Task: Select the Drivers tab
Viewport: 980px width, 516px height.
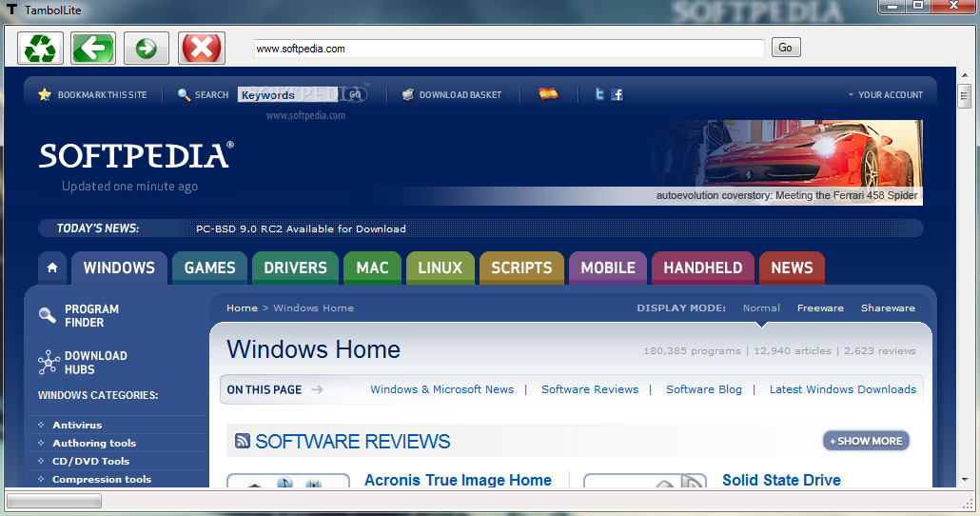Action: tap(296, 268)
